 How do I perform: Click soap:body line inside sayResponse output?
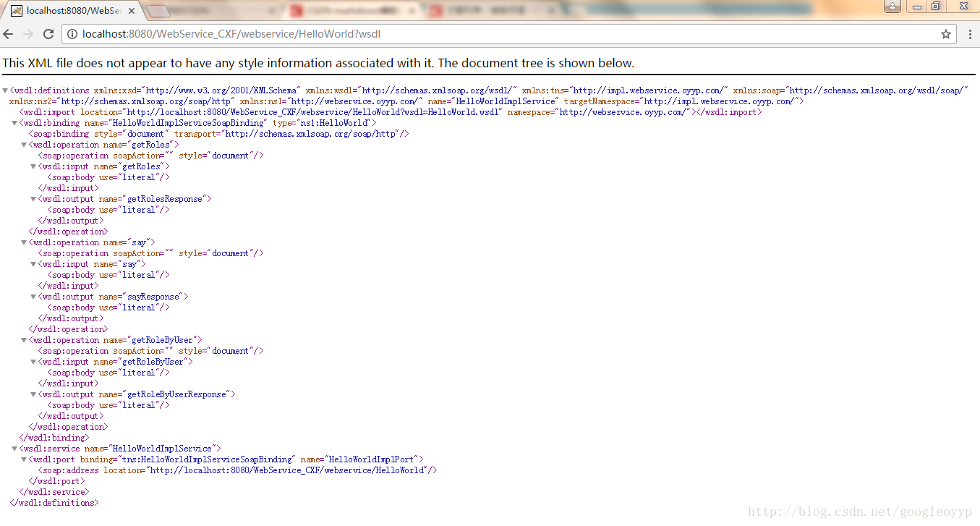108,307
